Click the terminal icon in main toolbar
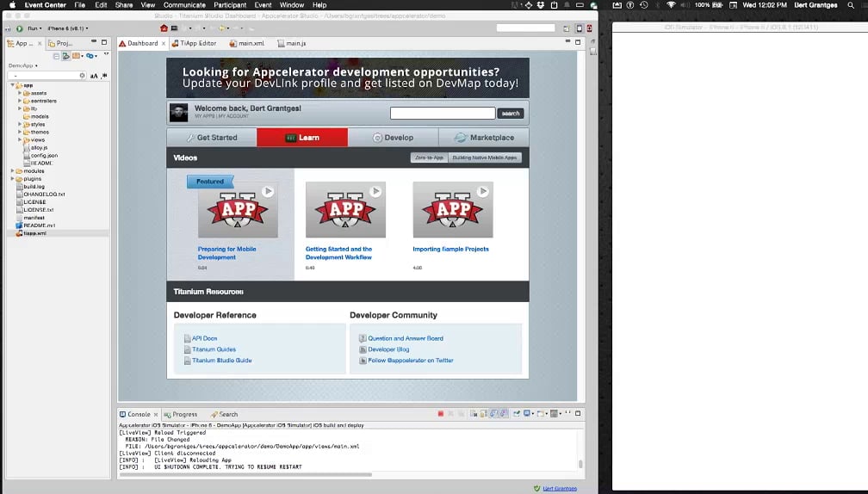 (x=174, y=28)
